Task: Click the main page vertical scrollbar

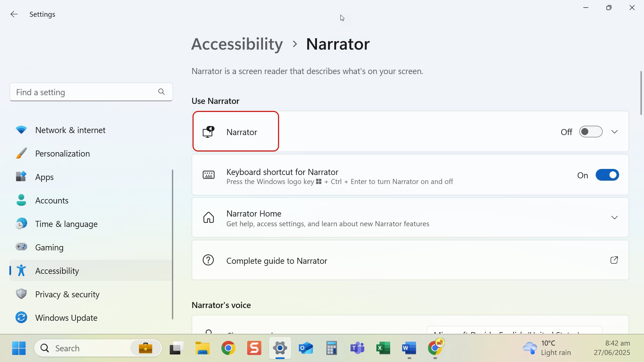Action: (x=641, y=93)
